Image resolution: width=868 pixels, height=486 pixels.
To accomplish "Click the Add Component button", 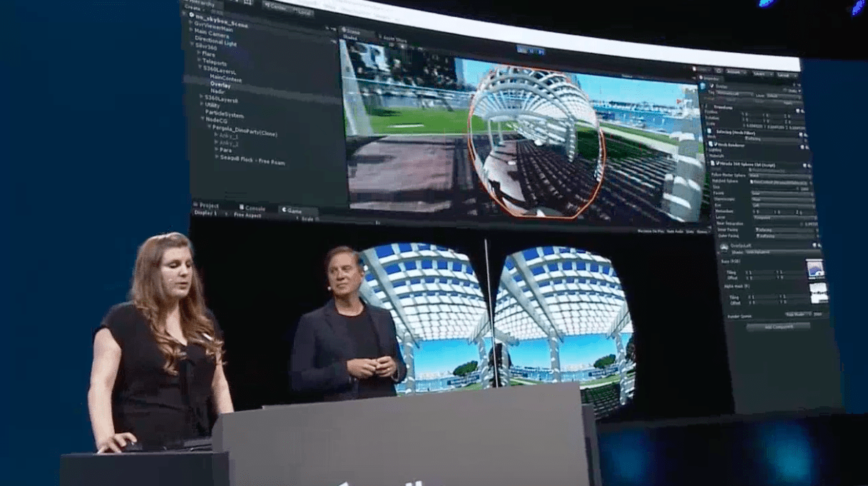I will (778, 326).
